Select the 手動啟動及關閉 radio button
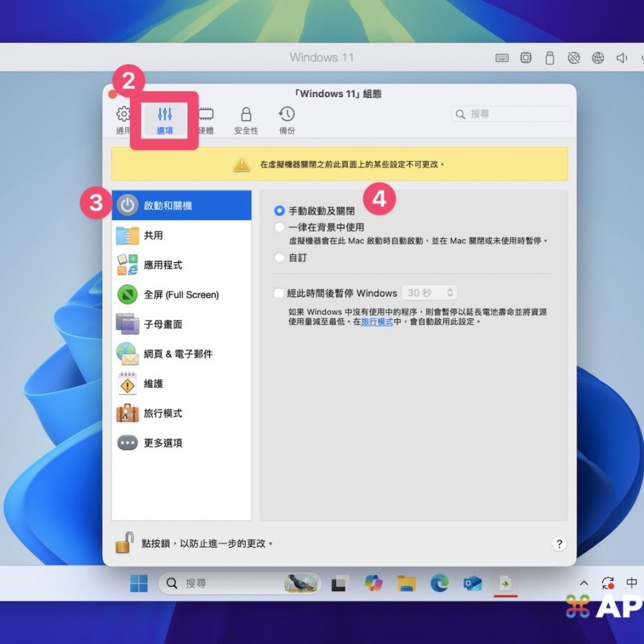The image size is (644, 644). pyautogui.click(x=279, y=211)
